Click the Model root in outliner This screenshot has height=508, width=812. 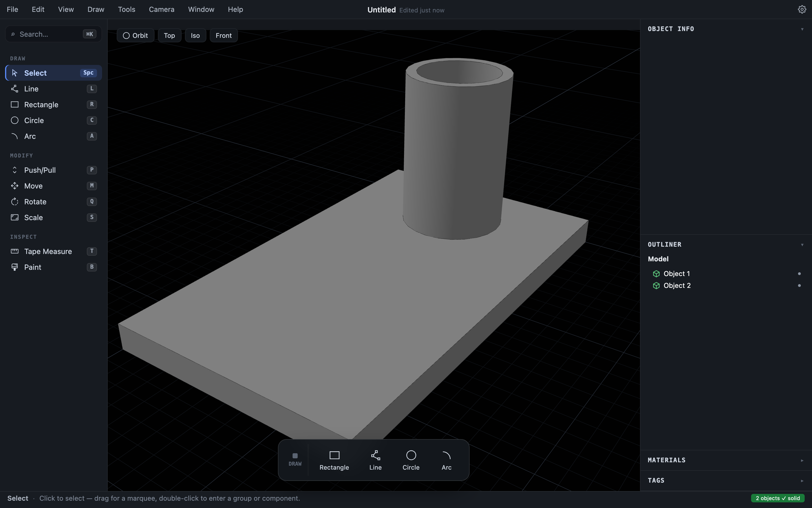[x=658, y=259]
